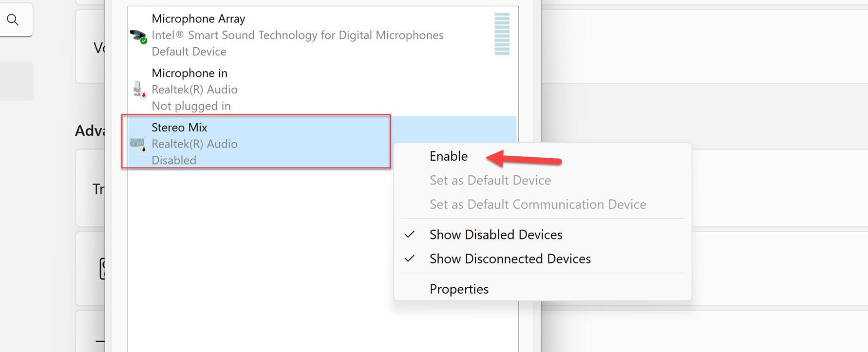
Task: Toggle Show Disconnected Devices option
Action: coord(509,259)
